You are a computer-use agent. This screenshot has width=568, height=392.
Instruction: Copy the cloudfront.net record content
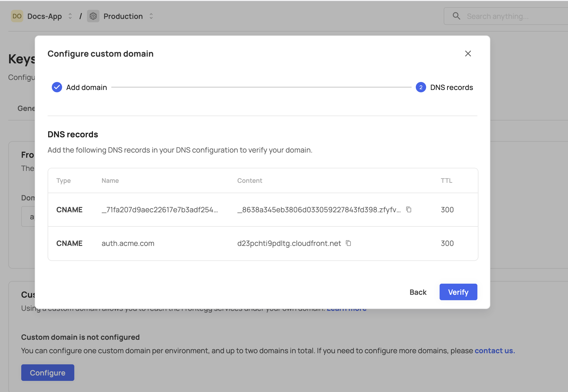pyautogui.click(x=349, y=243)
